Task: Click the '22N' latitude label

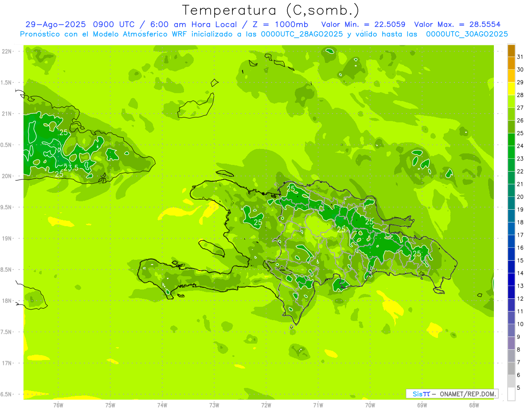Action: [6, 51]
